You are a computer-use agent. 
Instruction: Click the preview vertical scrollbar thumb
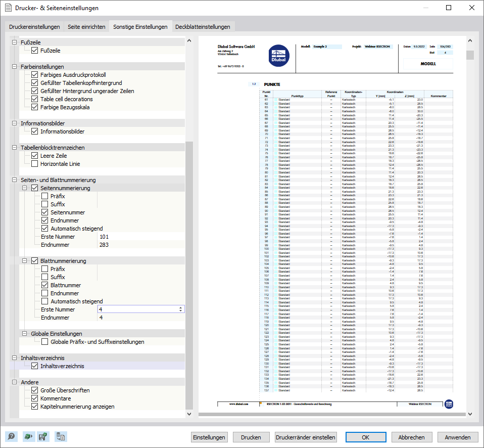point(470,55)
